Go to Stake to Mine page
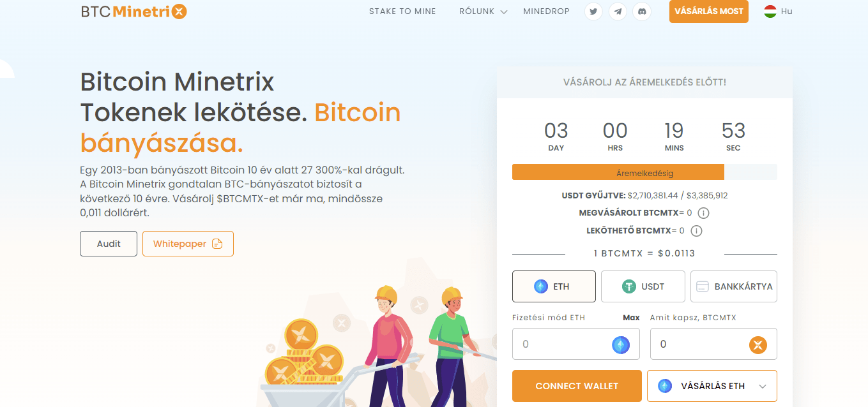The height and width of the screenshot is (407, 868). [402, 11]
